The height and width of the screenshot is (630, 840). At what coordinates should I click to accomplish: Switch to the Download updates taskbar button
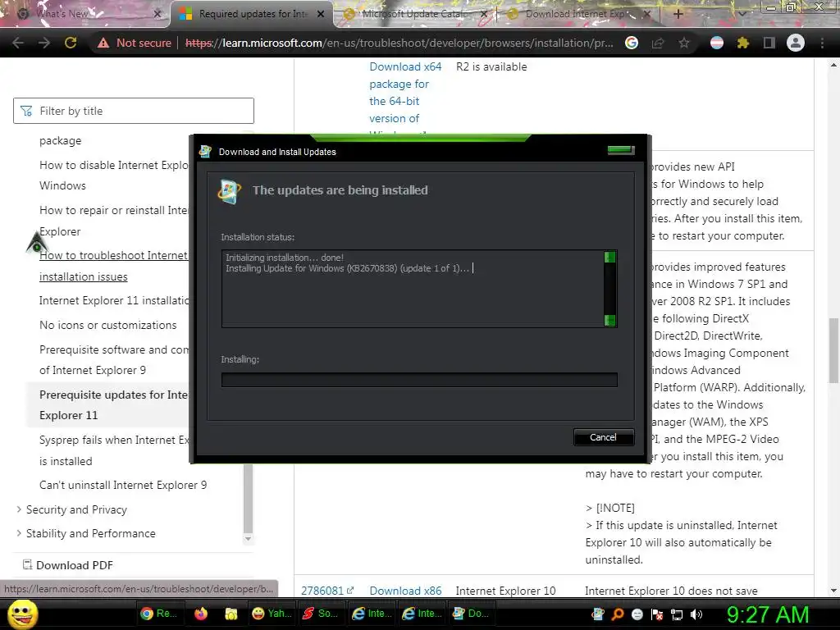(x=472, y=614)
